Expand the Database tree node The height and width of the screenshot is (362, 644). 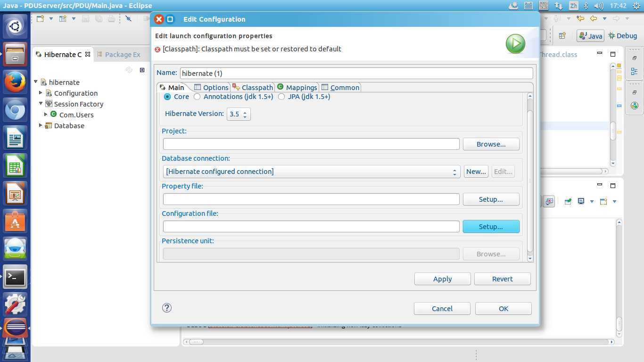click(41, 125)
